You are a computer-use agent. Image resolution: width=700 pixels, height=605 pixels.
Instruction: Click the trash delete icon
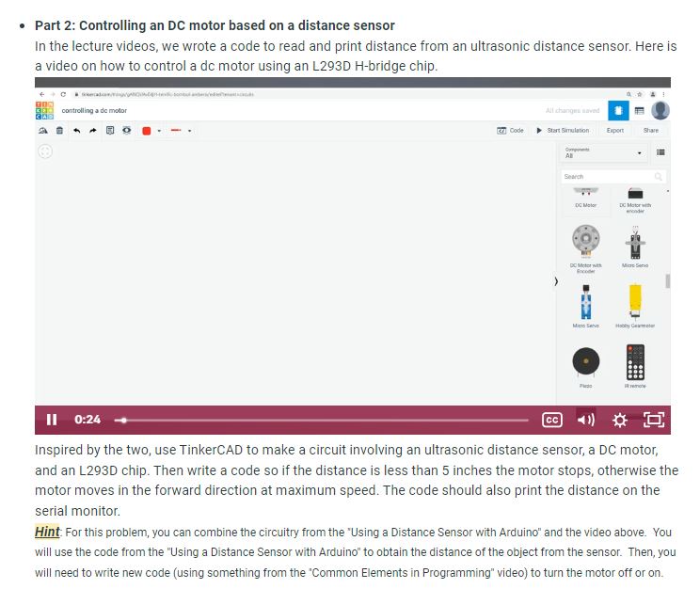(59, 131)
